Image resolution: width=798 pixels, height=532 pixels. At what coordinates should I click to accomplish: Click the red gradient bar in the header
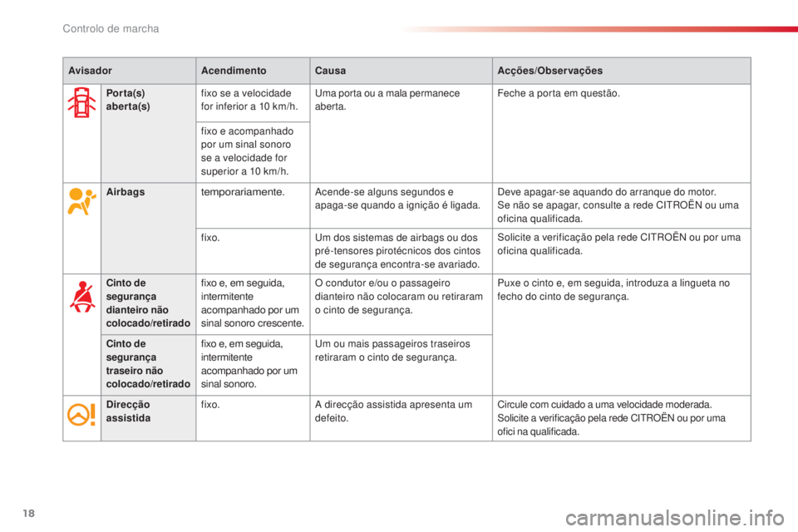(597, 29)
